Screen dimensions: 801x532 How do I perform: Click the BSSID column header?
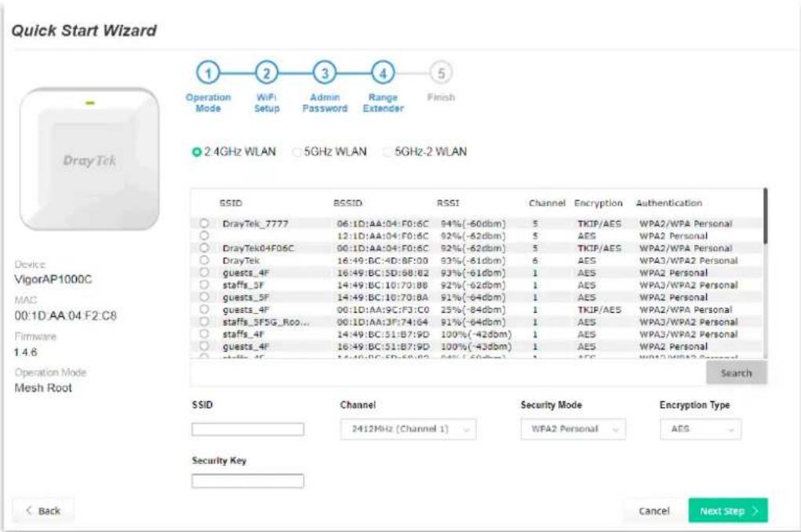tap(348, 203)
